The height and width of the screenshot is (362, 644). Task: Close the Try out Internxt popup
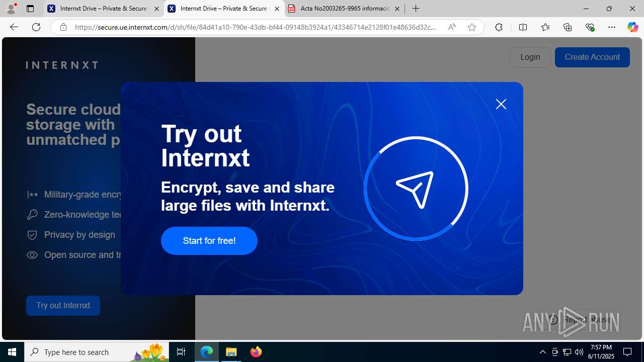click(501, 104)
